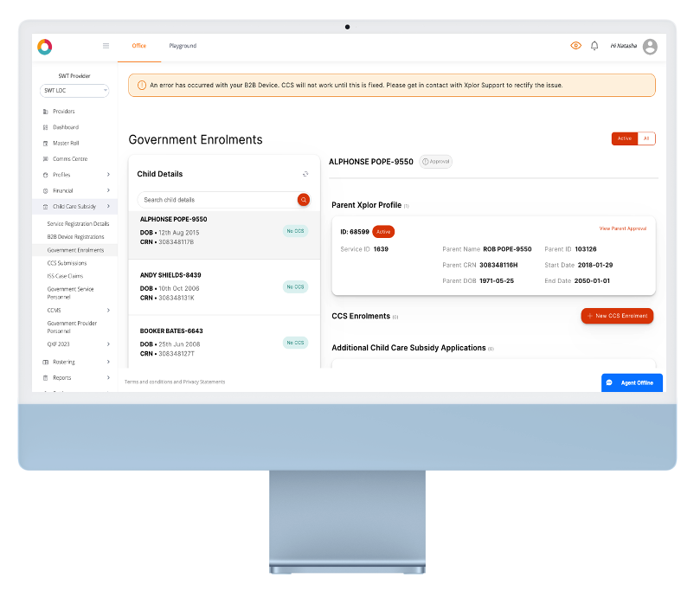Screen dimensions: 700x591
Task: Switch the filter toggle to All
Action: pyautogui.click(x=646, y=138)
